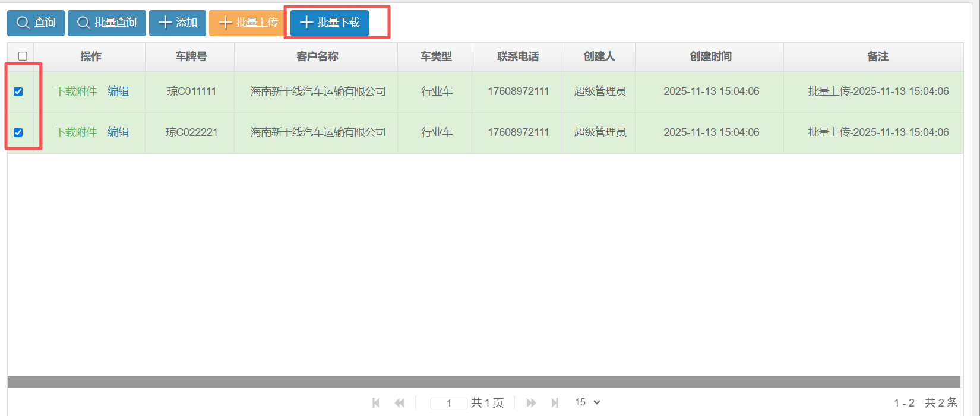Click the page number input field
Image resolution: width=980 pixels, height=416 pixels.
(x=448, y=403)
